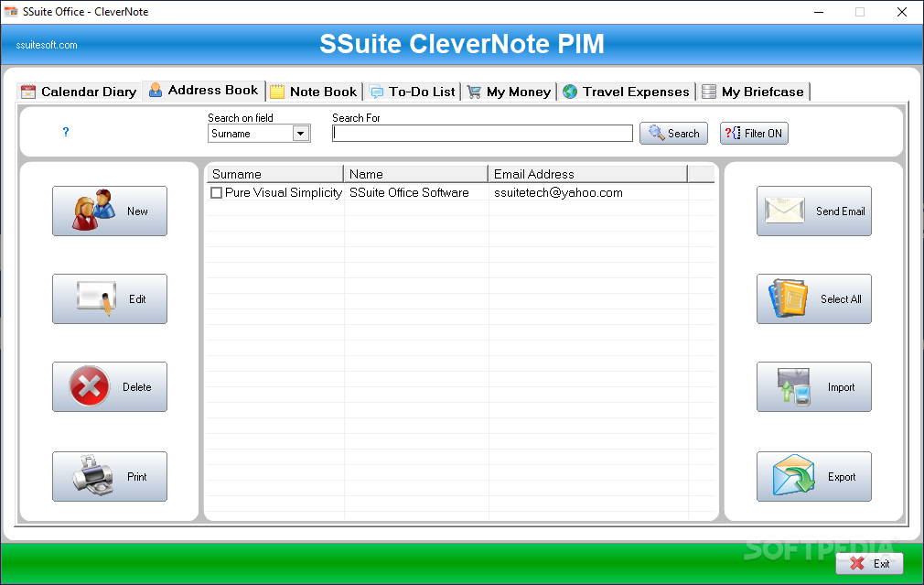Click the SSuite app icon in title bar

[x=11, y=11]
